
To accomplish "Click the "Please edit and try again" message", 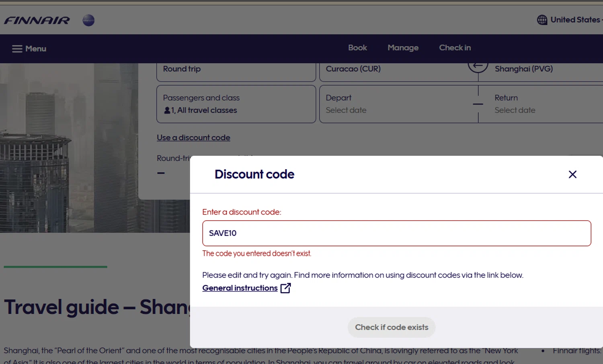I will tap(363, 275).
